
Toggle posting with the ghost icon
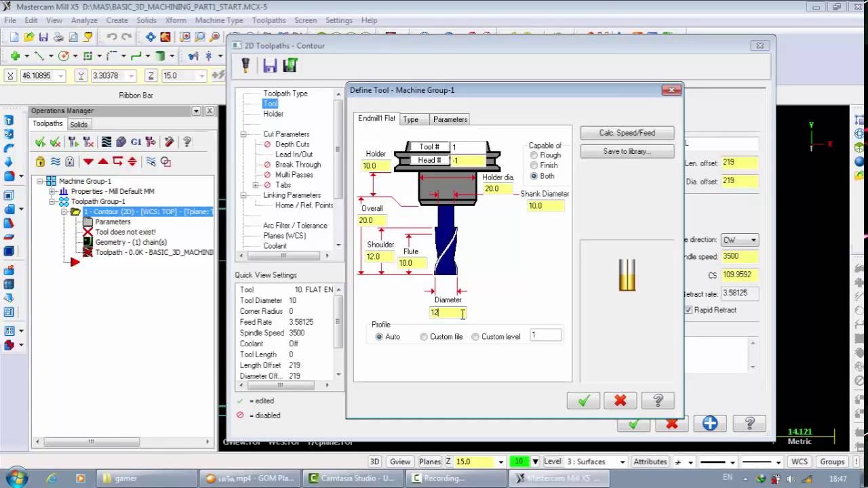[x=70, y=161]
